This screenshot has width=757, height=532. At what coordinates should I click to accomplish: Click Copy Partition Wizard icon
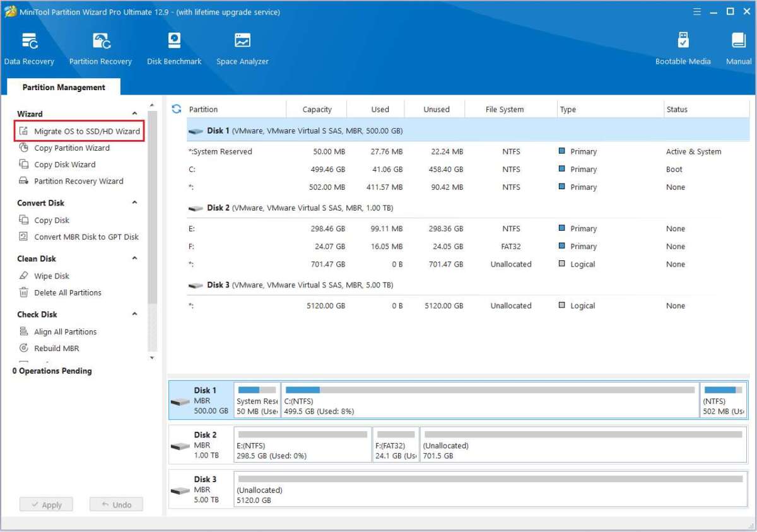click(24, 147)
